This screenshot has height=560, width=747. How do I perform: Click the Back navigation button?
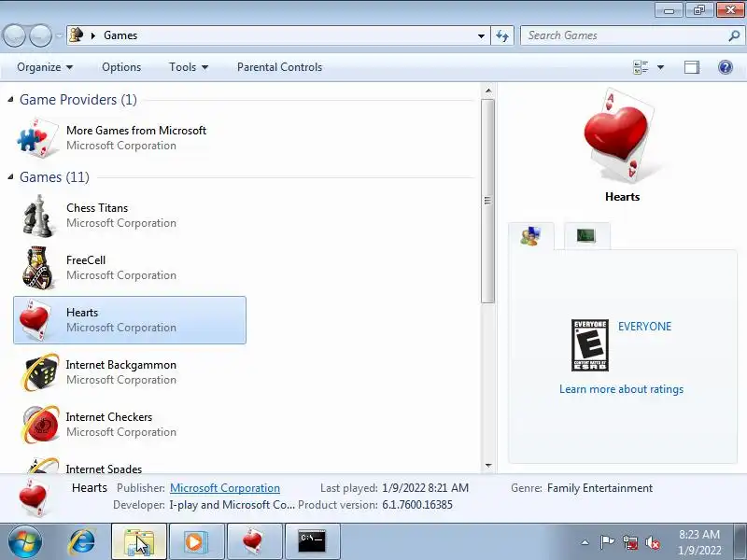pos(14,35)
